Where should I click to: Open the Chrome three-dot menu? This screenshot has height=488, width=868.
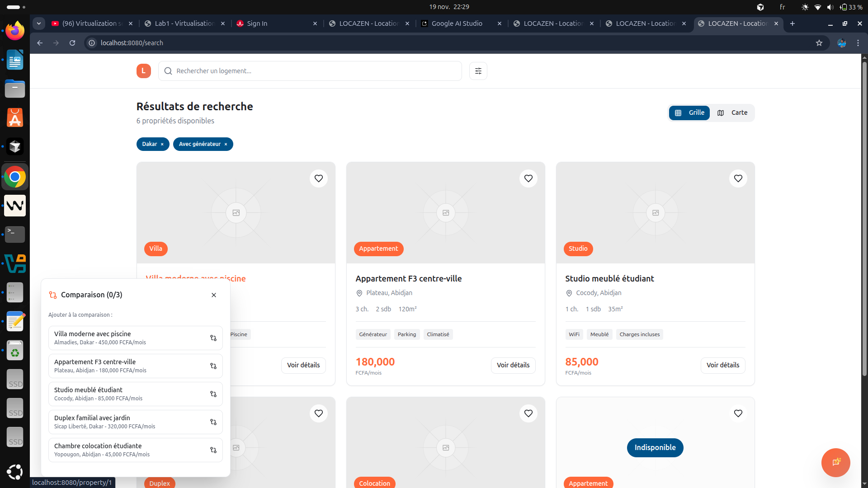pos(858,43)
